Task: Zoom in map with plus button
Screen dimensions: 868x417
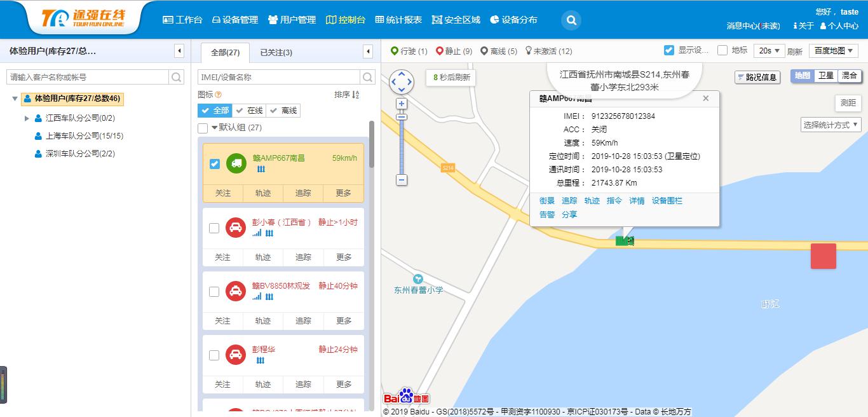Action: click(x=402, y=104)
